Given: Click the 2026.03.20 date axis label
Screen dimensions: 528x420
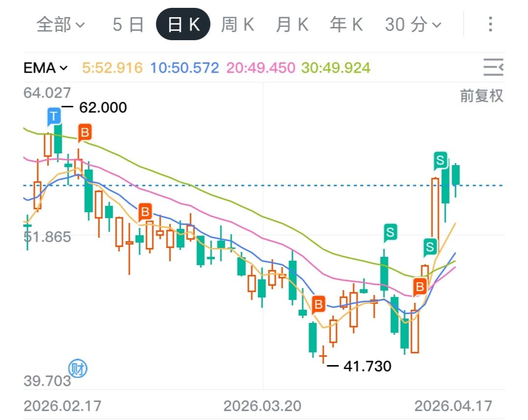Looking at the screenshot, I should (263, 406).
